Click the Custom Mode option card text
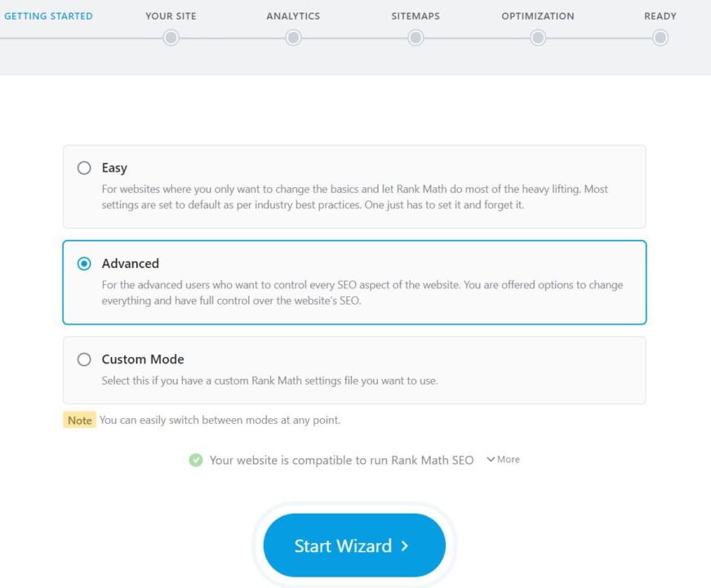 coord(269,381)
